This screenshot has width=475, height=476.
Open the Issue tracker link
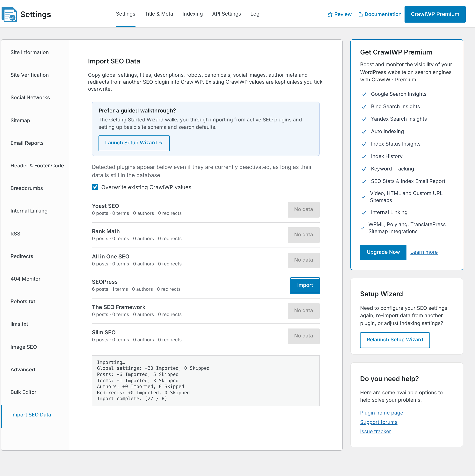click(x=375, y=431)
